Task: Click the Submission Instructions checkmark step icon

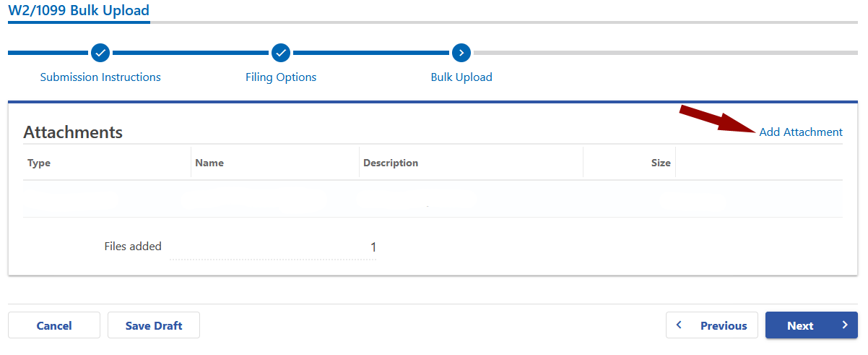Action: [100, 53]
